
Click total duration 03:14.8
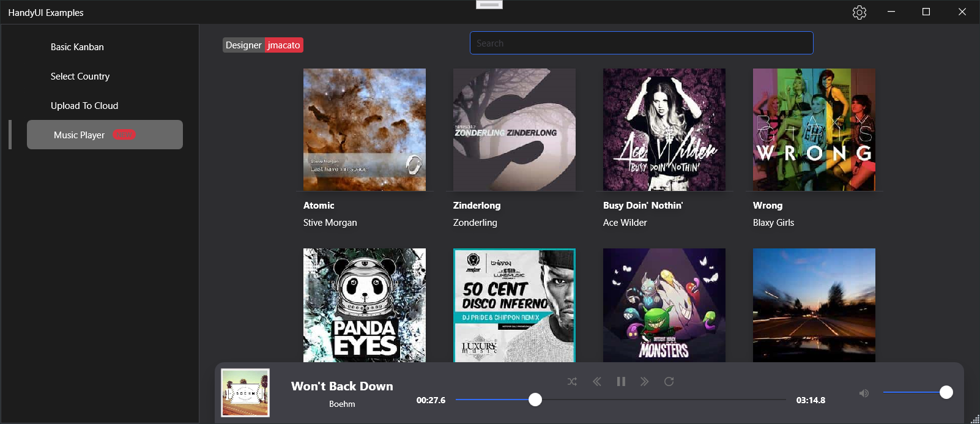811,400
